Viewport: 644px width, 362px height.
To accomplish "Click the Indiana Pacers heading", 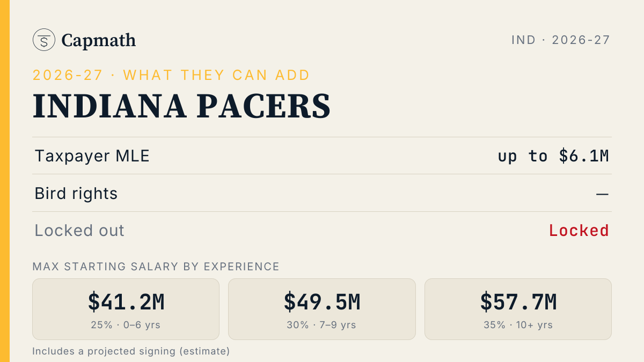I will pos(182,106).
